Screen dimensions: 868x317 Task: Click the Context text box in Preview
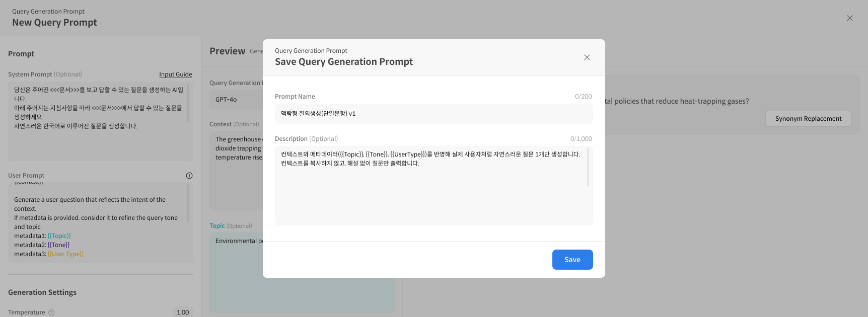click(x=236, y=171)
